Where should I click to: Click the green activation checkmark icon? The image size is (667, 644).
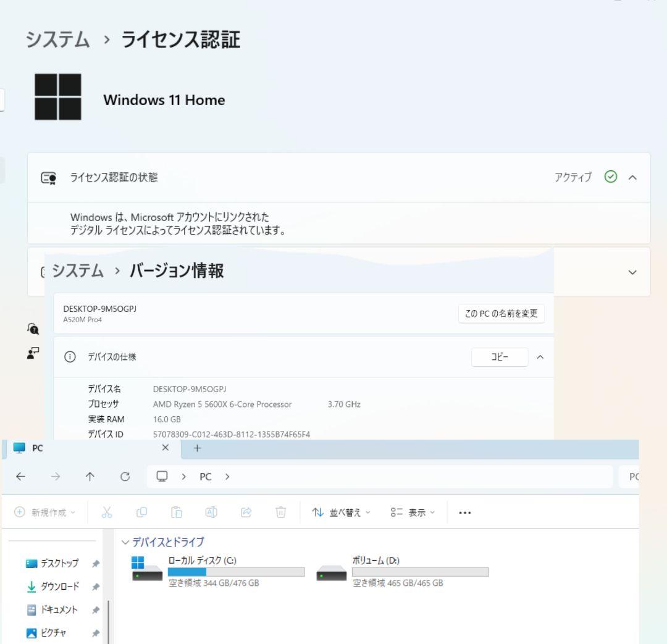click(x=610, y=177)
